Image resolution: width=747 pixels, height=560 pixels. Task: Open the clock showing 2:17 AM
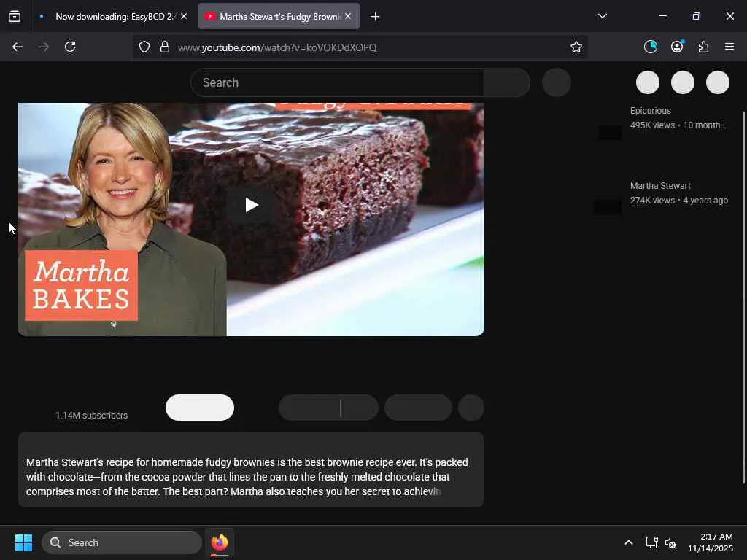(x=711, y=542)
